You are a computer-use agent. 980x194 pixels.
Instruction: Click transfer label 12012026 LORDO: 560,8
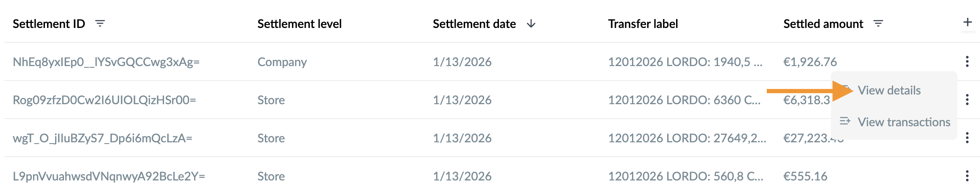686,176
